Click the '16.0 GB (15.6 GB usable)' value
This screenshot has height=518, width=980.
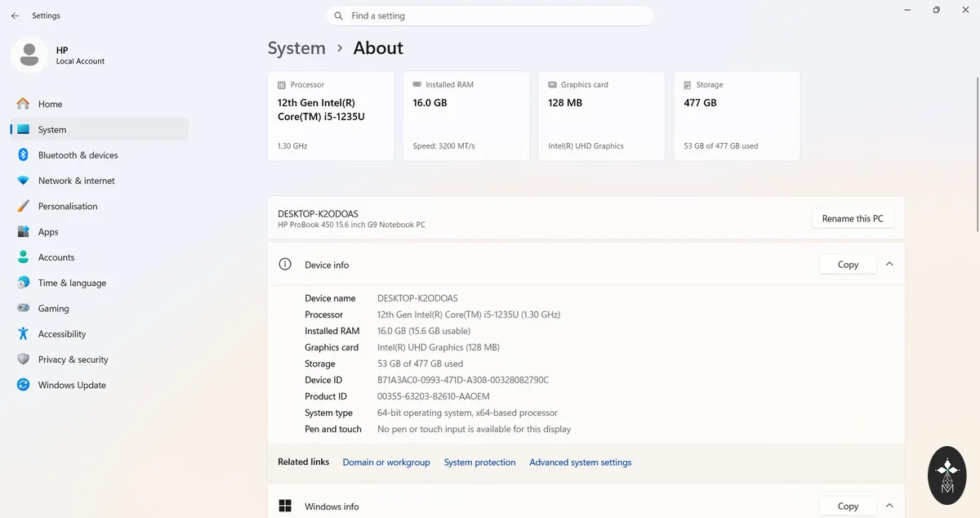[x=424, y=331]
